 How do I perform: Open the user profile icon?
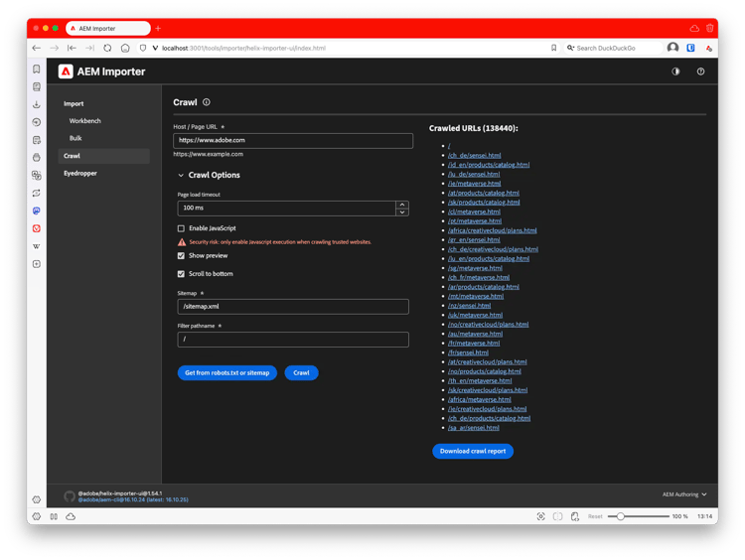[x=672, y=48]
